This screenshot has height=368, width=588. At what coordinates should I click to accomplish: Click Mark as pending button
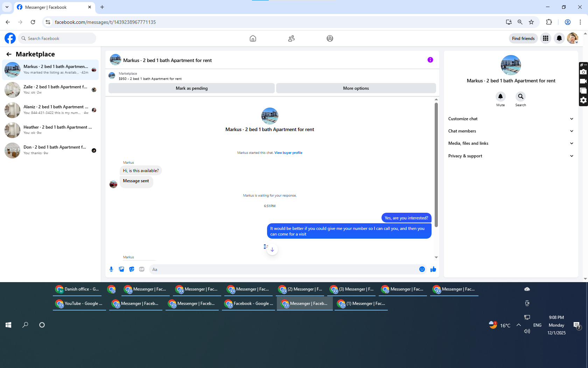pyautogui.click(x=191, y=88)
